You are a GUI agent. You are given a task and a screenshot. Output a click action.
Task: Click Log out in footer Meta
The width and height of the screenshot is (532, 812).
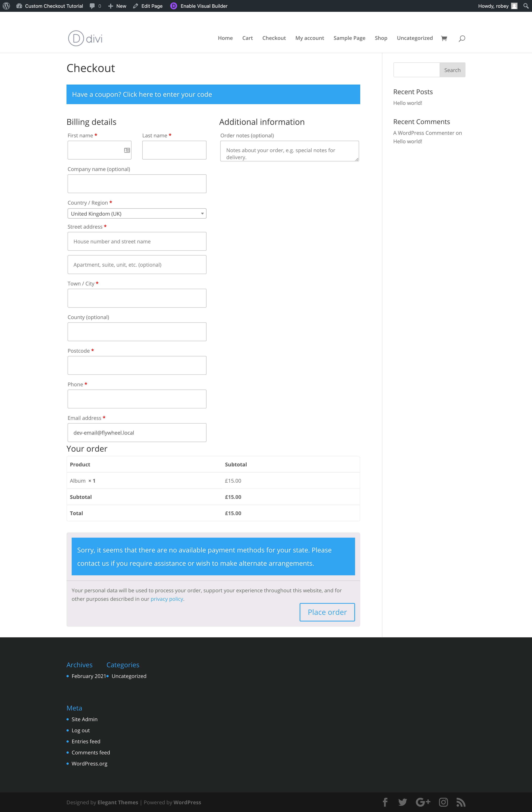coord(81,730)
